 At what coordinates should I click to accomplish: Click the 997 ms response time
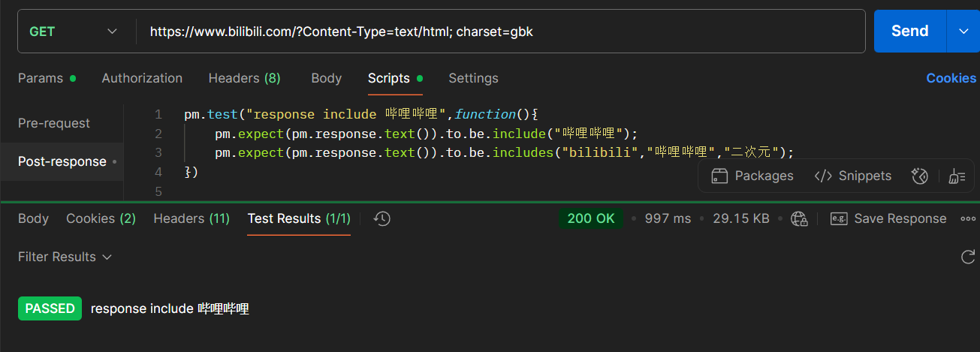coord(668,218)
